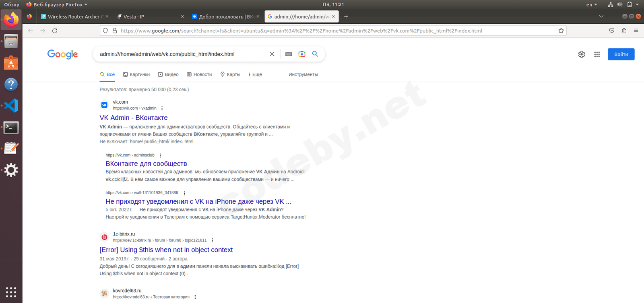
Task: Open the Обзор activities overview
Action: coord(12,4)
